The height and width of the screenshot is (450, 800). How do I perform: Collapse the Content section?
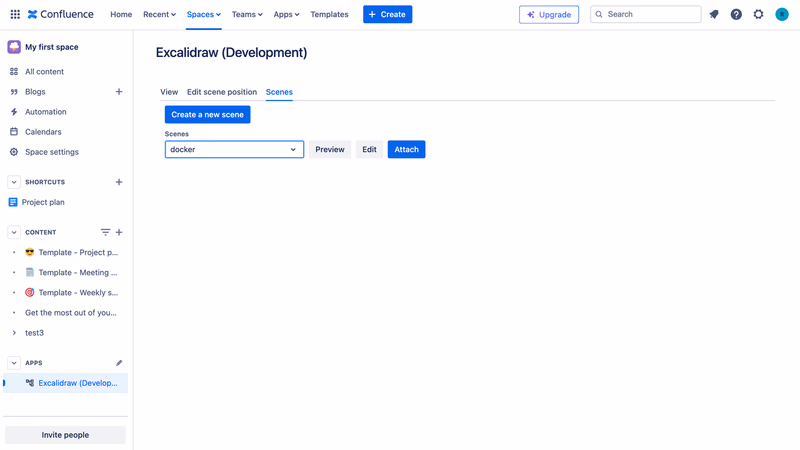coord(14,232)
